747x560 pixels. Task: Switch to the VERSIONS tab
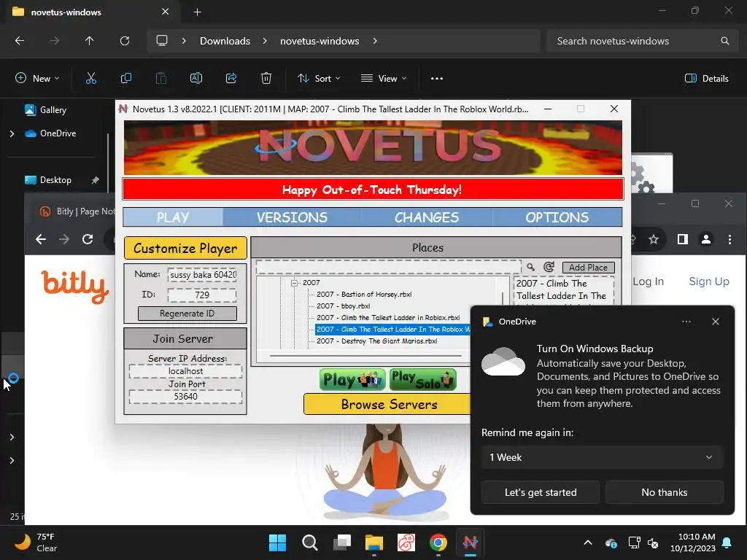[292, 217]
